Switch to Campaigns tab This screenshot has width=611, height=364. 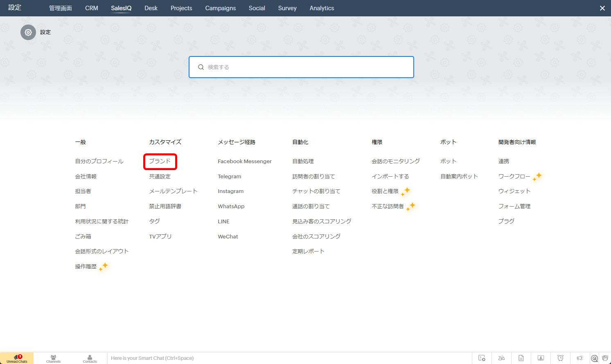click(x=221, y=8)
